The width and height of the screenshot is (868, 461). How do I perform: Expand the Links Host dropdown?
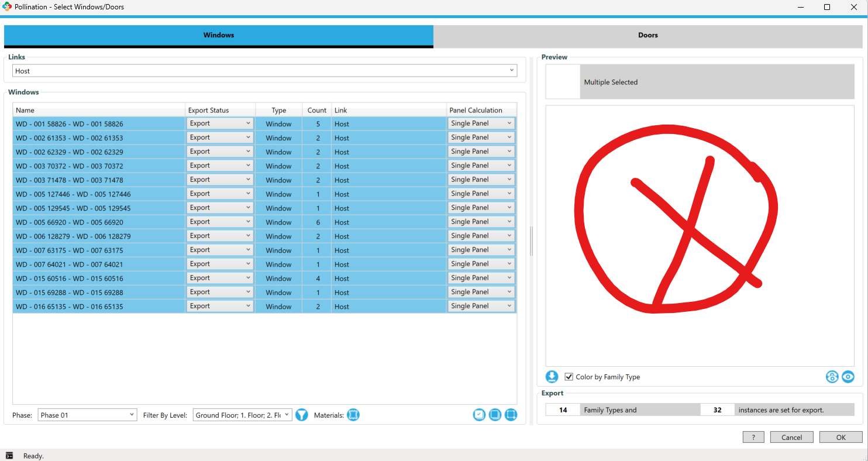pos(264,71)
